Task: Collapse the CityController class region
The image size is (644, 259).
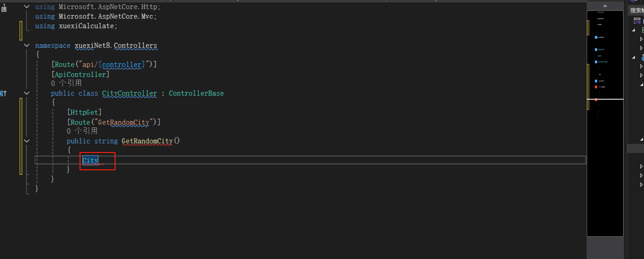Action: coord(27,93)
